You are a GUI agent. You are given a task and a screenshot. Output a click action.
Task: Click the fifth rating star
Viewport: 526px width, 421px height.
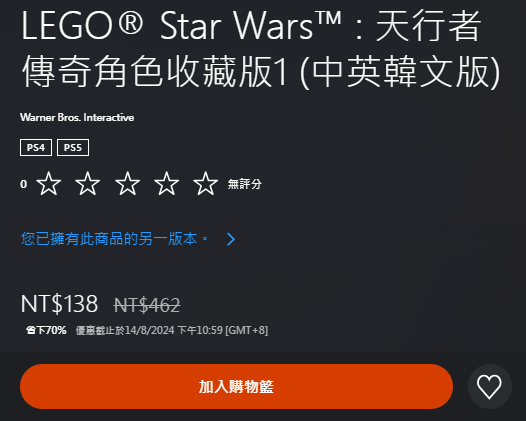[206, 183]
